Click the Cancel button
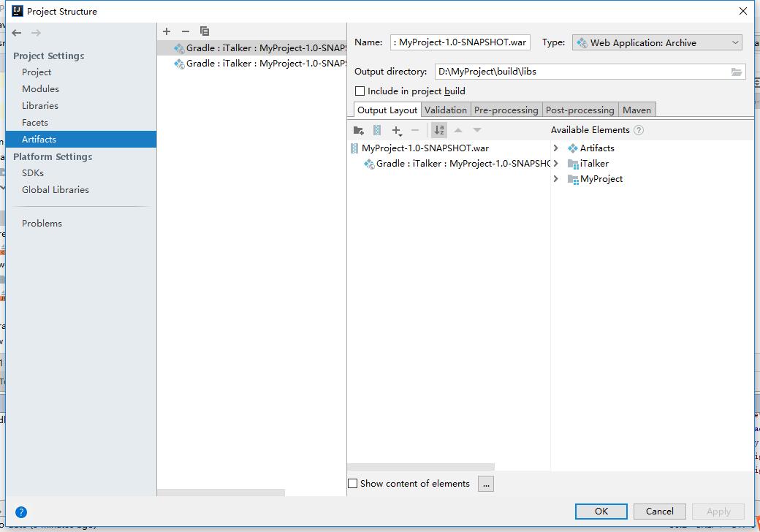 click(660, 511)
